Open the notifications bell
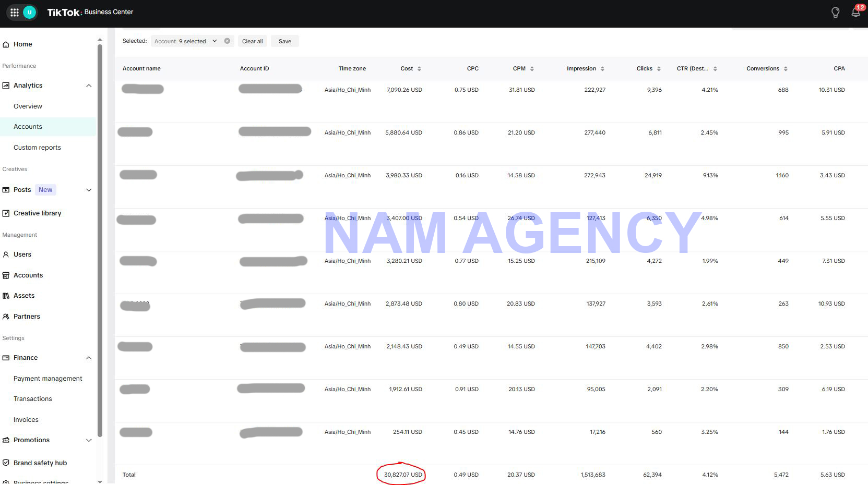The width and height of the screenshot is (868, 485). pyautogui.click(x=856, y=12)
